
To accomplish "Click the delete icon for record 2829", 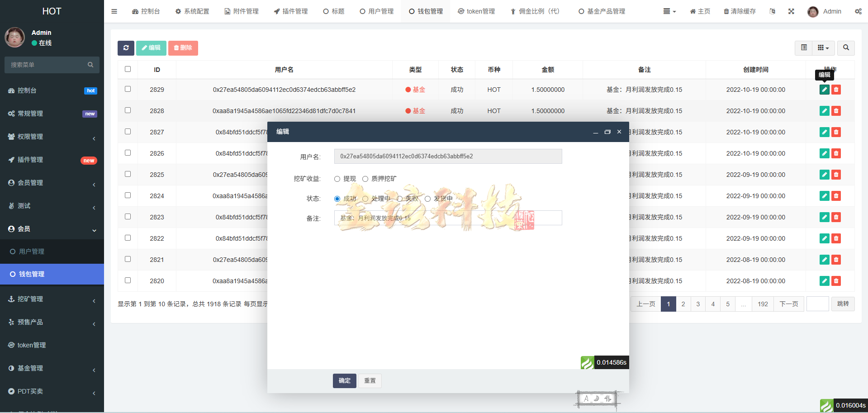I will pos(835,90).
